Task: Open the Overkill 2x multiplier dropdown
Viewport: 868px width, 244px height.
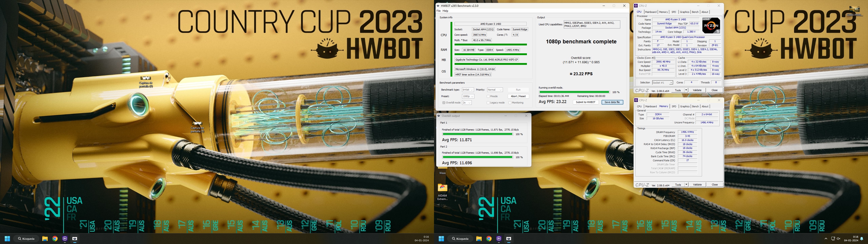Action: [x=467, y=103]
